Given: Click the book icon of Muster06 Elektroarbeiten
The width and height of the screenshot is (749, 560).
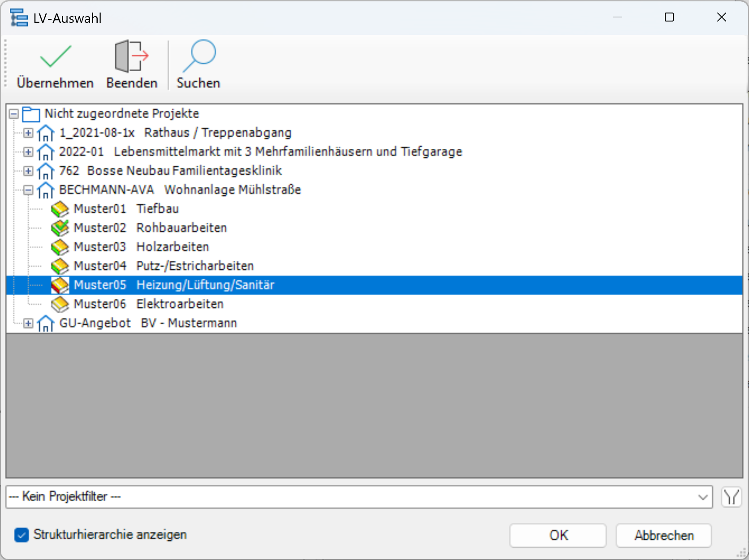Looking at the screenshot, I should tap(60, 305).
